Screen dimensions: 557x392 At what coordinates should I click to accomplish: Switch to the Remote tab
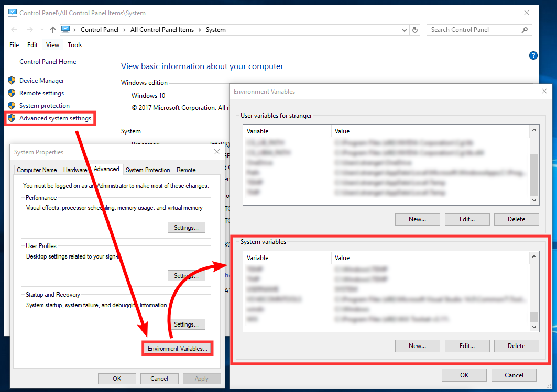pyautogui.click(x=186, y=170)
